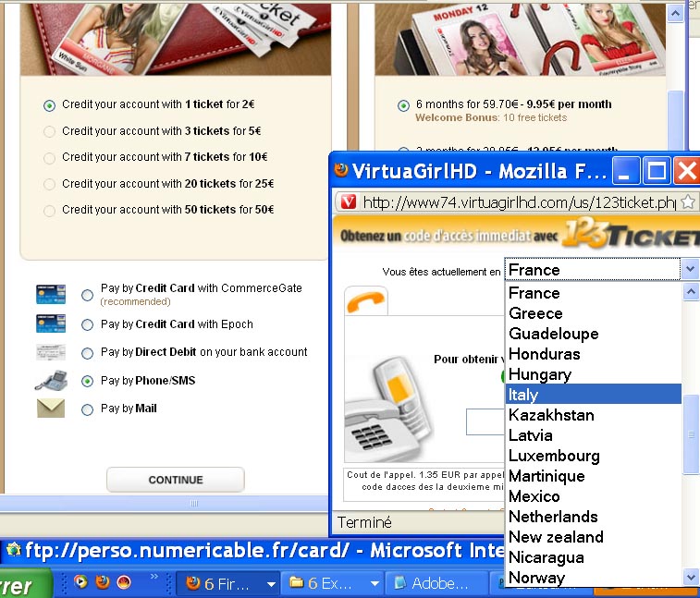Select France in the country list
The image size is (700, 598).
click(594, 293)
